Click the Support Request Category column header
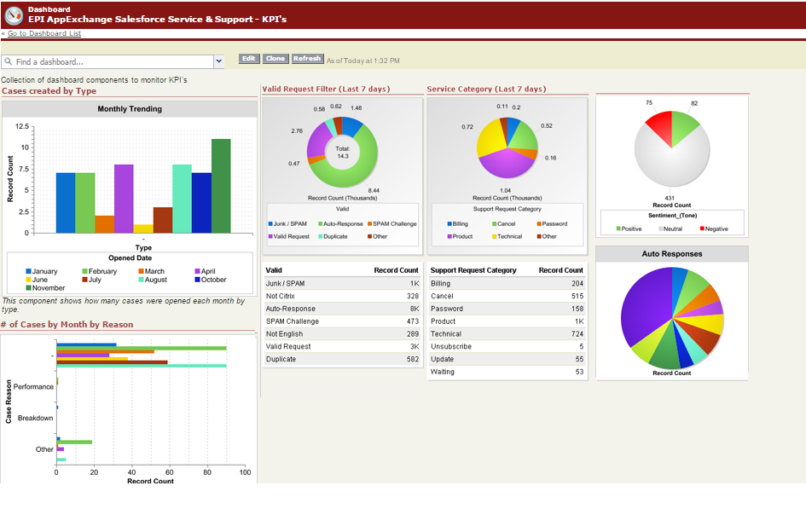 point(473,270)
